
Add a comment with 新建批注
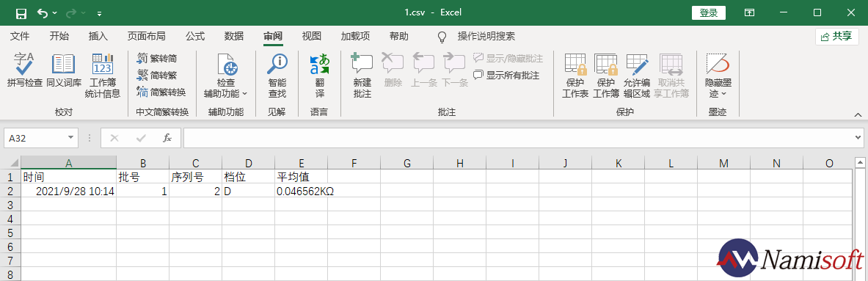[362, 76]
